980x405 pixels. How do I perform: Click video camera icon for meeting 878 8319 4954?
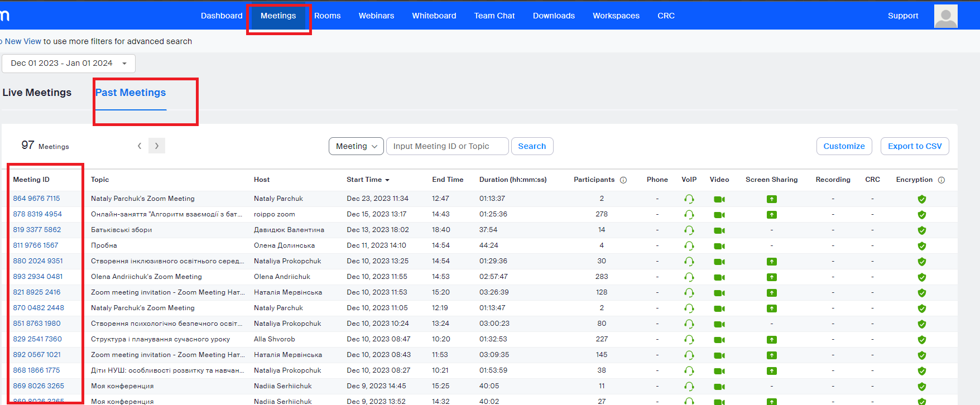[x=719, y=215]
